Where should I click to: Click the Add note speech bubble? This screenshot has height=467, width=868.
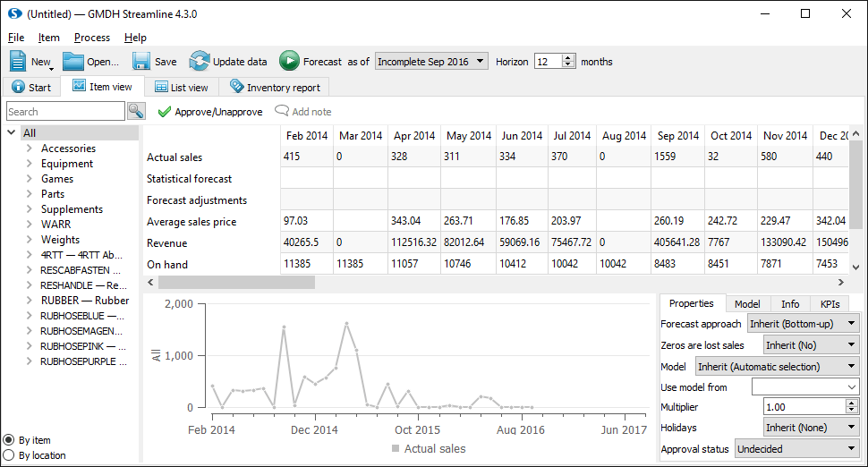click(x=282, y=112)
